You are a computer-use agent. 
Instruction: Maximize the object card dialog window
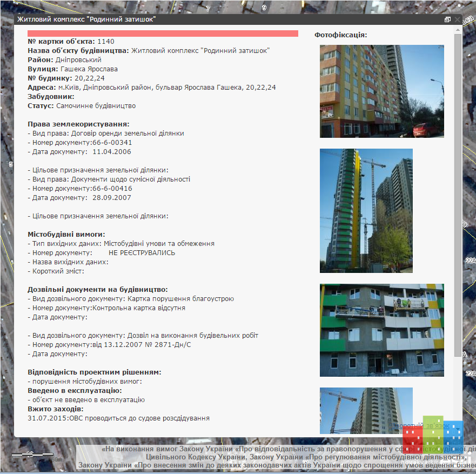coord(447,19)
